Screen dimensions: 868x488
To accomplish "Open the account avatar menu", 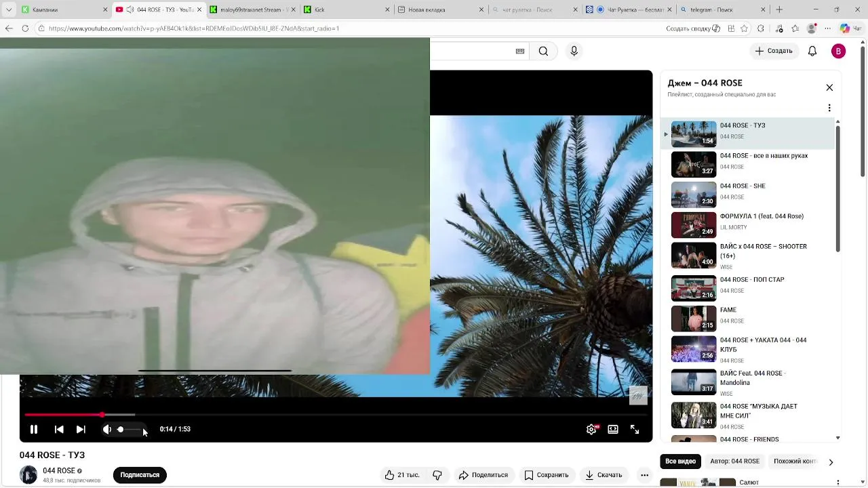I will pos(838,51).
